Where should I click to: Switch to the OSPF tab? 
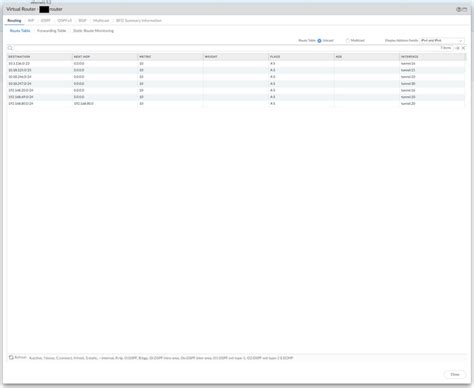click(46, 21)
